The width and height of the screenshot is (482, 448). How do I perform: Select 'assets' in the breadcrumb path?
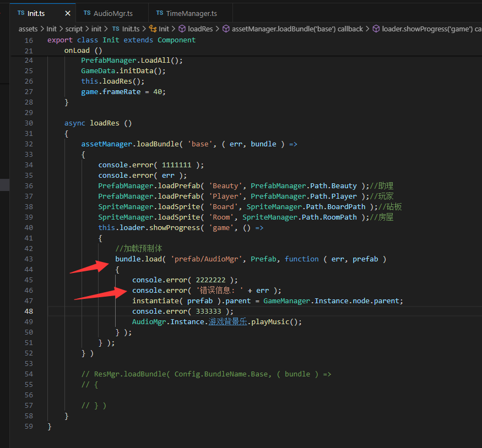(28, 29)
